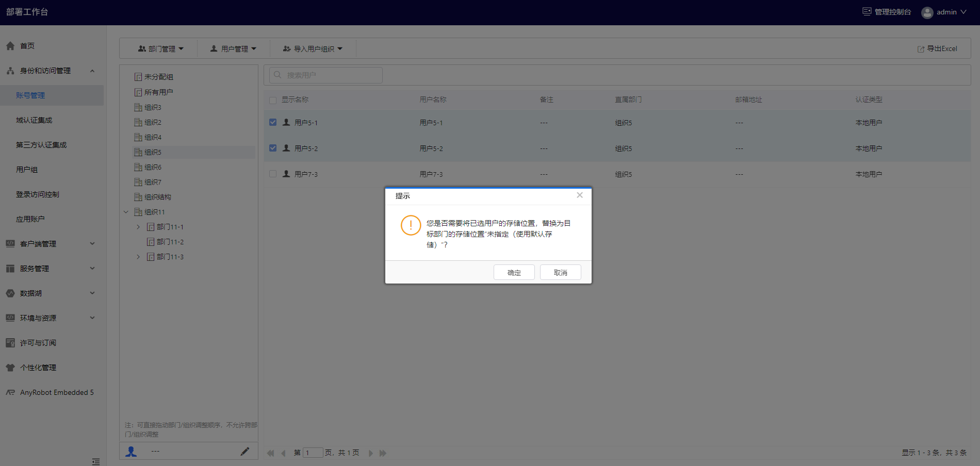Close the 提示 dialog with X

pos(580,195)
